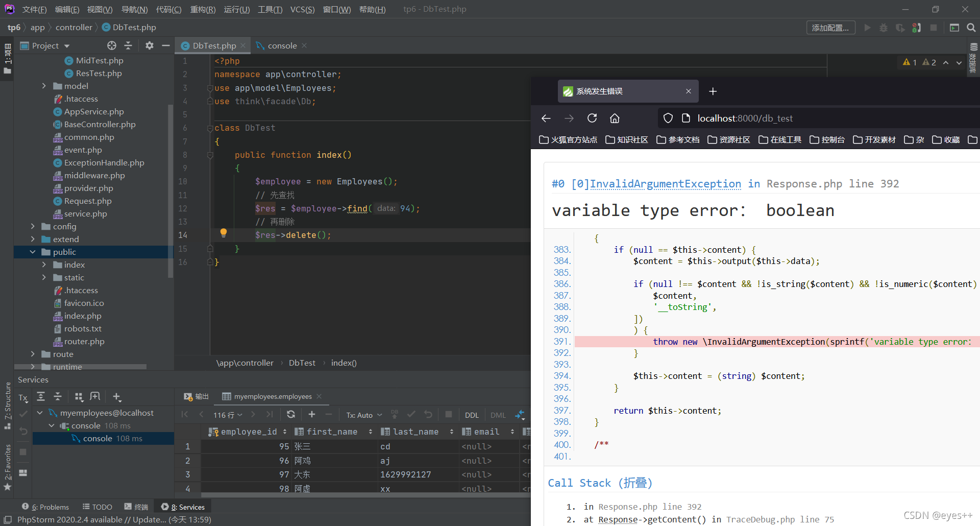Click the locate-in-project target icon
Screen dimensions: 980x526
pyautogui.click(x=112, y=45)
